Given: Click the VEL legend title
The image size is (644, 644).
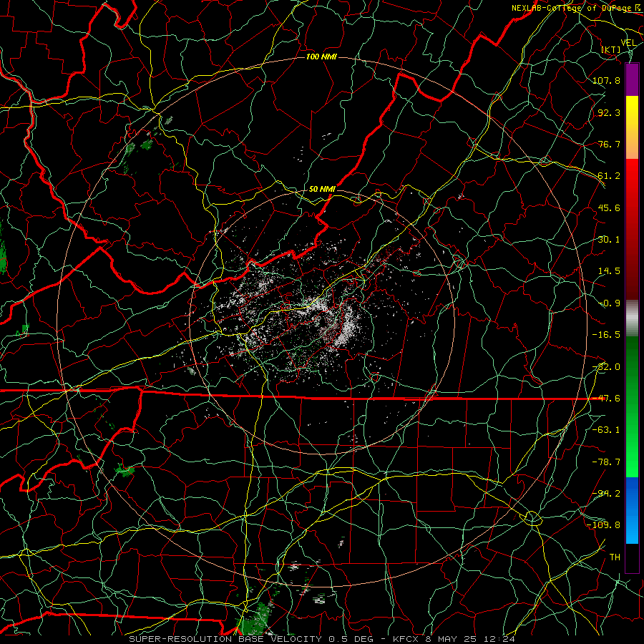Looking at the screenshot, I should (628, 43).
